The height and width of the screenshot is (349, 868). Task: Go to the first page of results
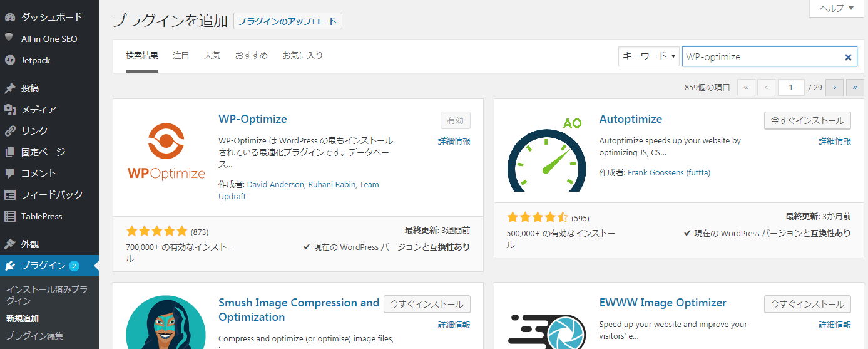[x=746, y=88]
